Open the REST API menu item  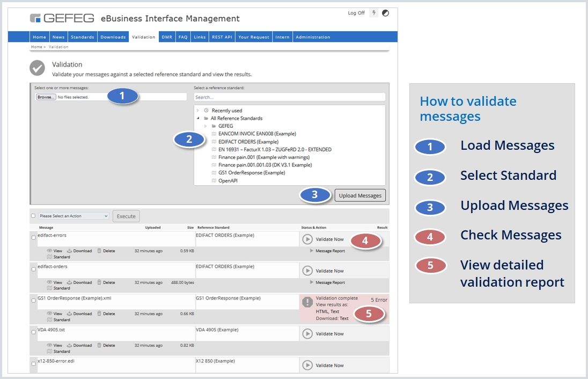222,37
